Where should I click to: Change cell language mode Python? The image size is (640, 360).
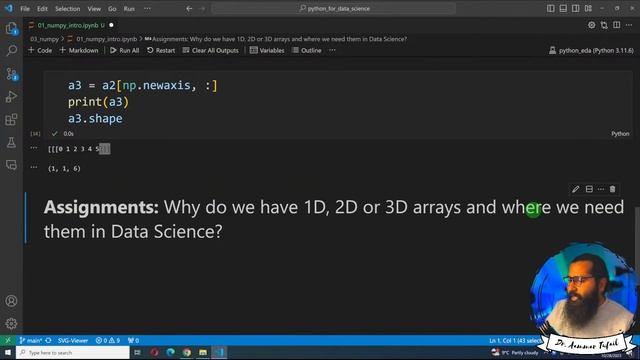click(x=620, y=134)
